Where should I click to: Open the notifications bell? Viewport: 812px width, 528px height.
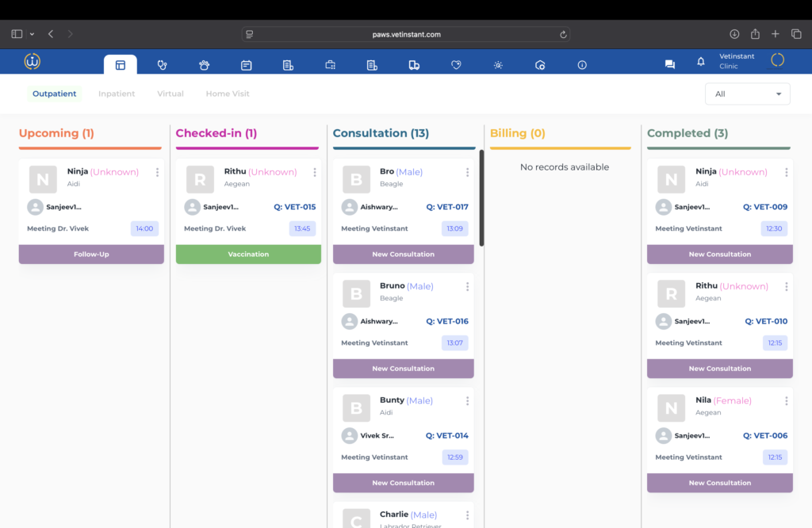point(700,62)
